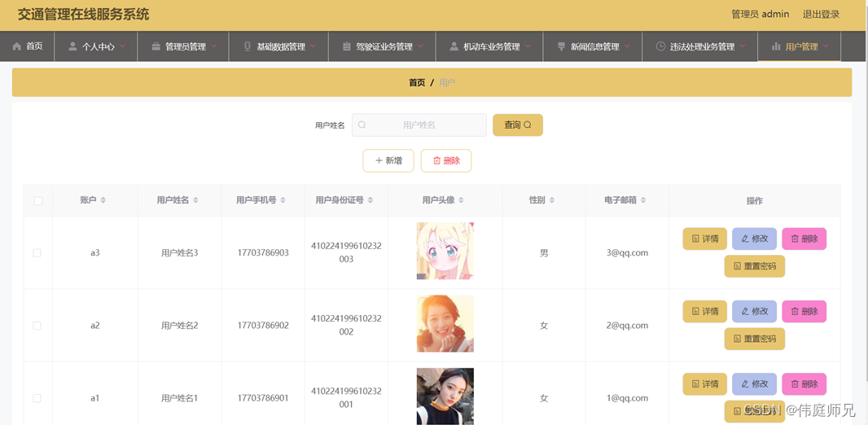Click the person icon next to 个人中心

[72, 46]
